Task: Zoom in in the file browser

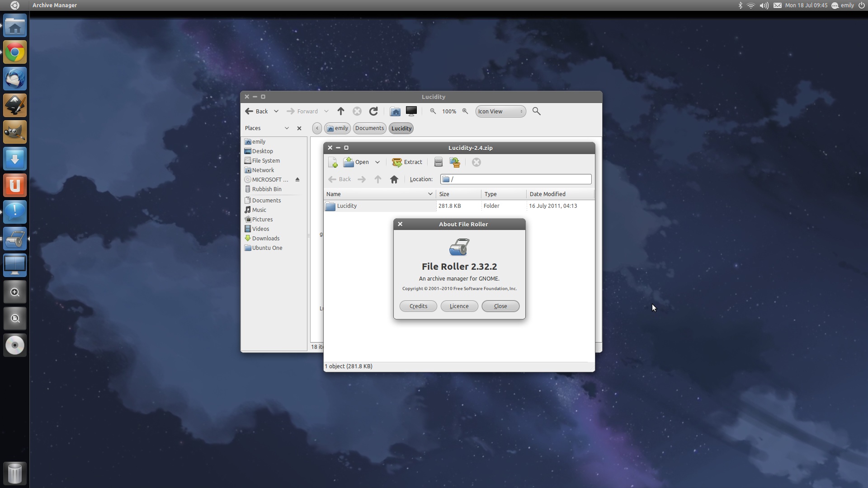Action: coord(465,111)
